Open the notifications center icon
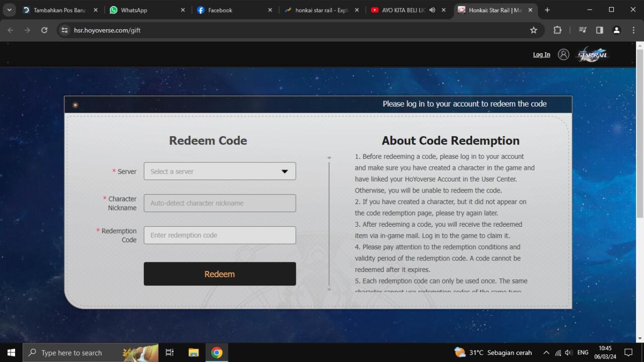The image size is (644, 362). (x=628, y=352)
